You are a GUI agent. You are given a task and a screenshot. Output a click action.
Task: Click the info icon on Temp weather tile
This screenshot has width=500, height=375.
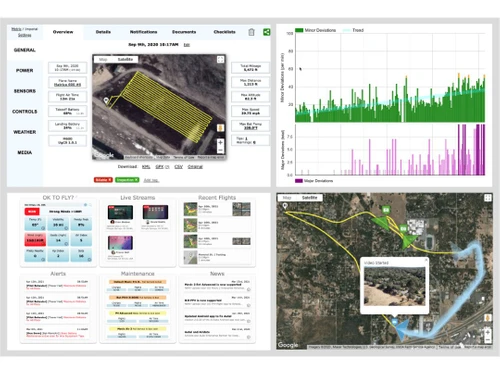click(x=43, y=228)
